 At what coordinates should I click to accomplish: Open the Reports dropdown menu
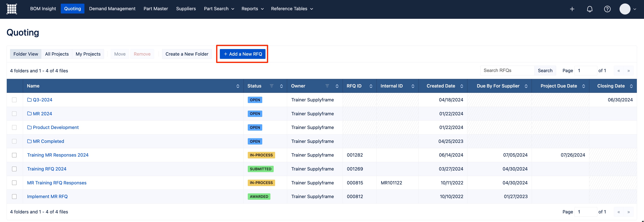[252, 9]
